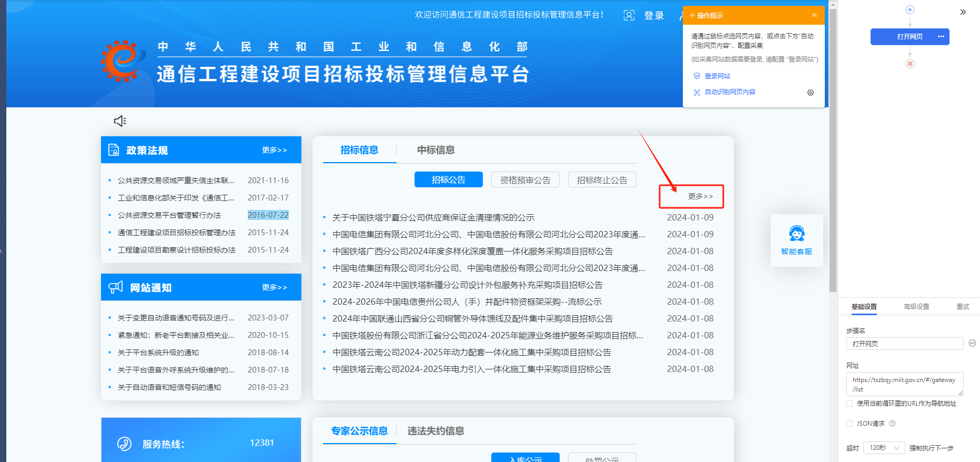
Task: Click the 登录网站 link
Action: coord(718,76)
